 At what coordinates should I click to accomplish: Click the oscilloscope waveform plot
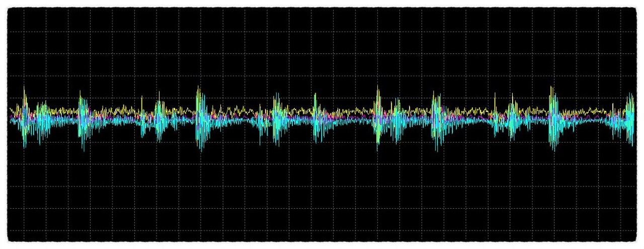coord(322,124)
